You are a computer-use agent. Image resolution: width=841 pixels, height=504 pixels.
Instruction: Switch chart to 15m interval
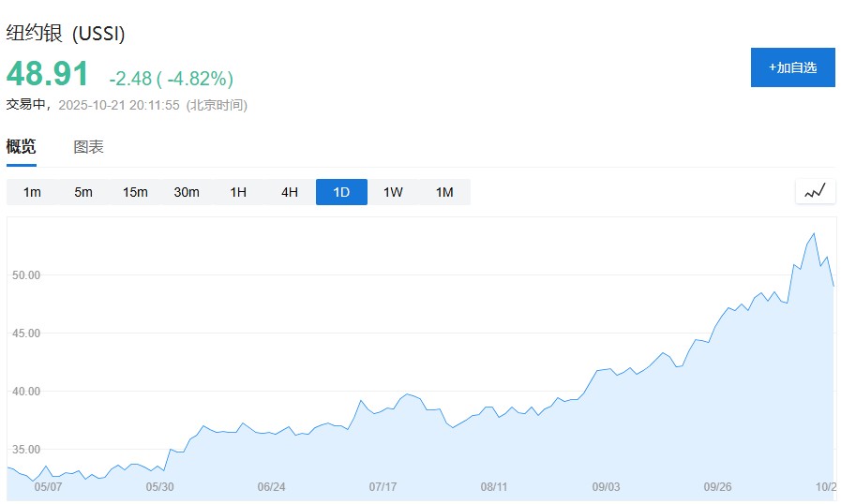(135, 192)
